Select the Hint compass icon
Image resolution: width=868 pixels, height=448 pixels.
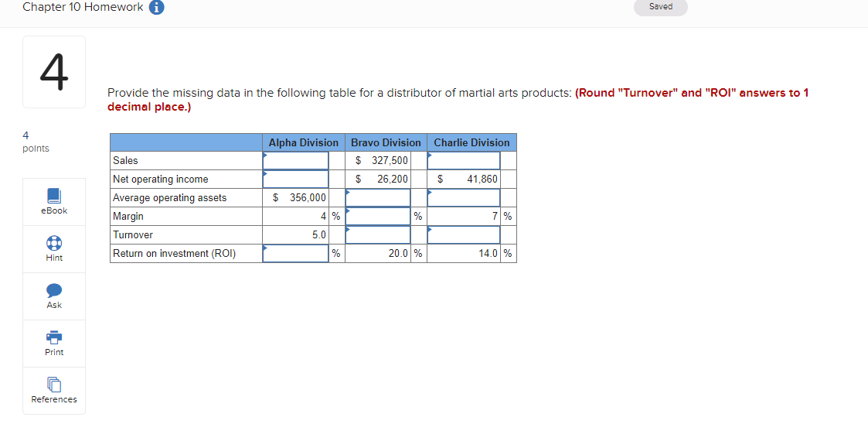point(53,243)
